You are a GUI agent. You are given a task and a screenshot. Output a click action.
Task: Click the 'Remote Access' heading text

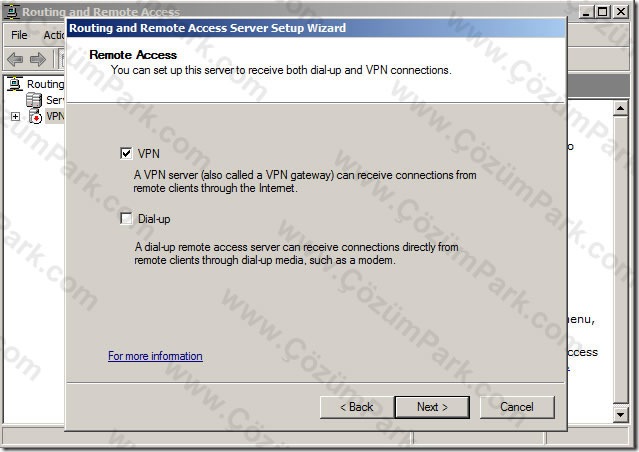coord(133,55)
